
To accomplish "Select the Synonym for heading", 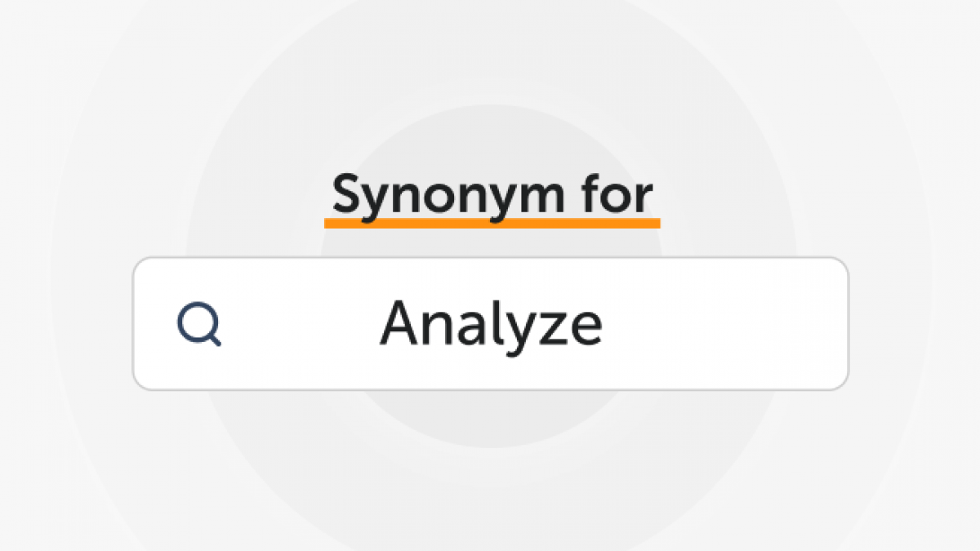I will (492, 196).
